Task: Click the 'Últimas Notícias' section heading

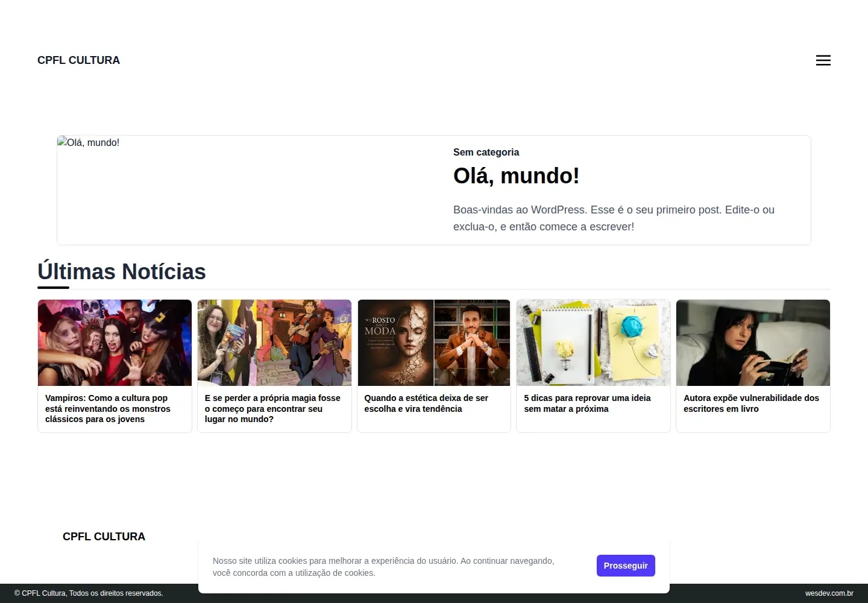Action: coord(122,272)
